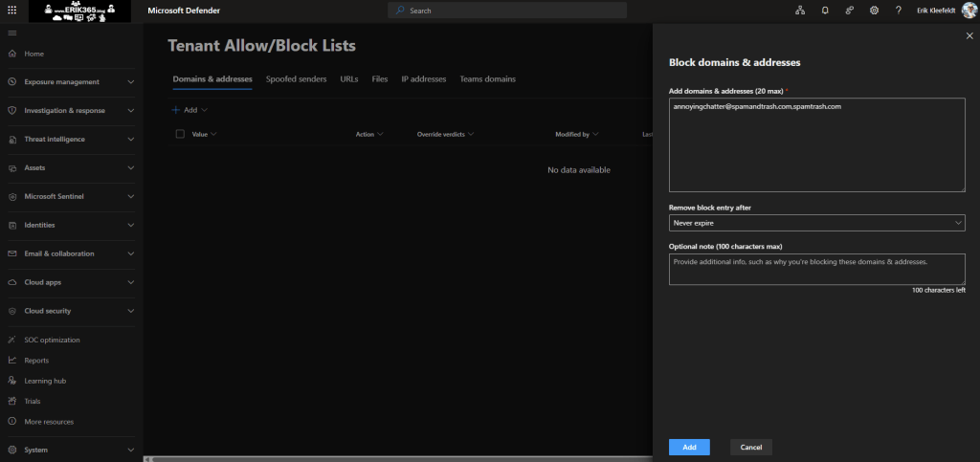Click the hamburger navigation menu icon

pyautogui.click(x=11, y=33)
